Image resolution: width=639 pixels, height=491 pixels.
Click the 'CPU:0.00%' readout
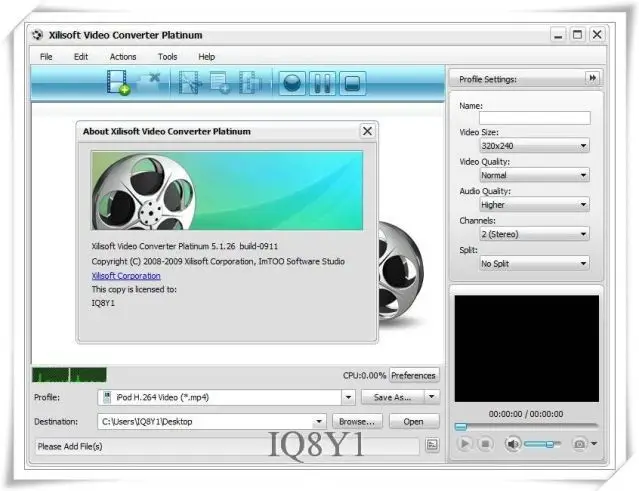(364, 376)
